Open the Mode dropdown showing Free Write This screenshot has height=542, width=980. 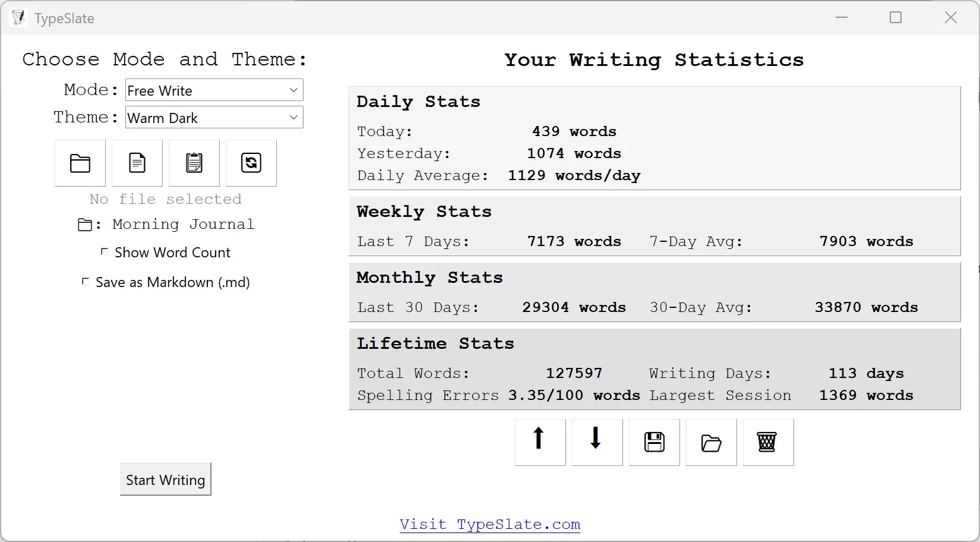tap(214, 90)
